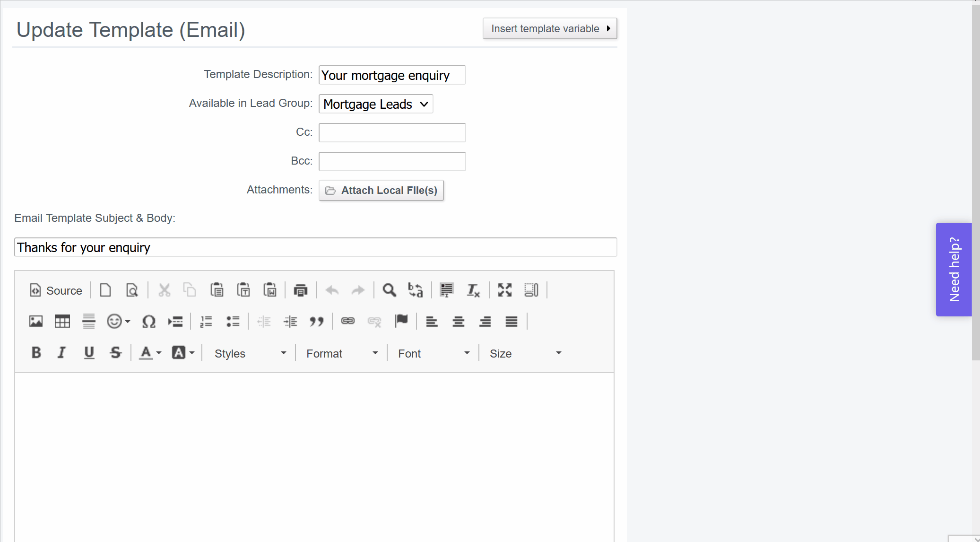The height and width of the screenshot is (542, 980).
Task: Click the Paste as plain text icon
Action: tap(243, 290)
